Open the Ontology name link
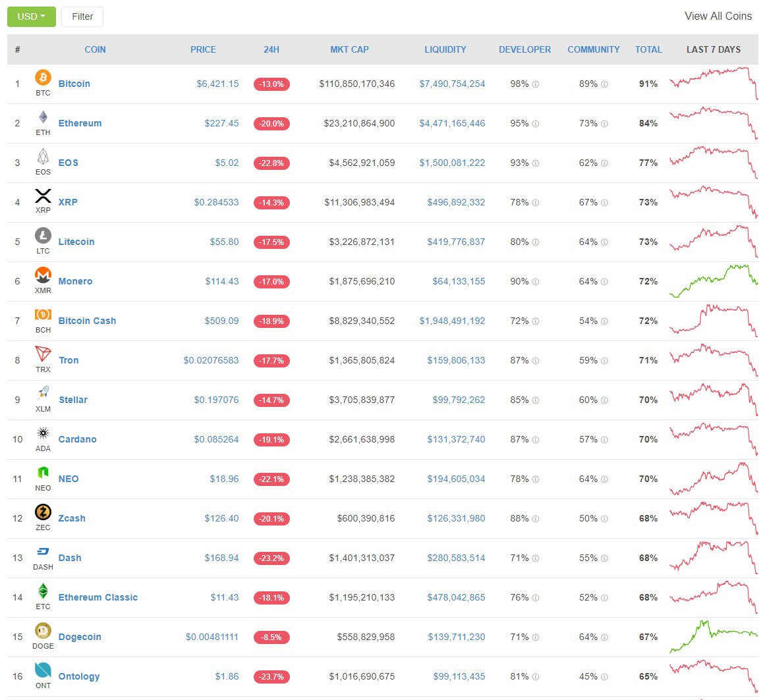765x700 pixels. click(x=79, y=676)
